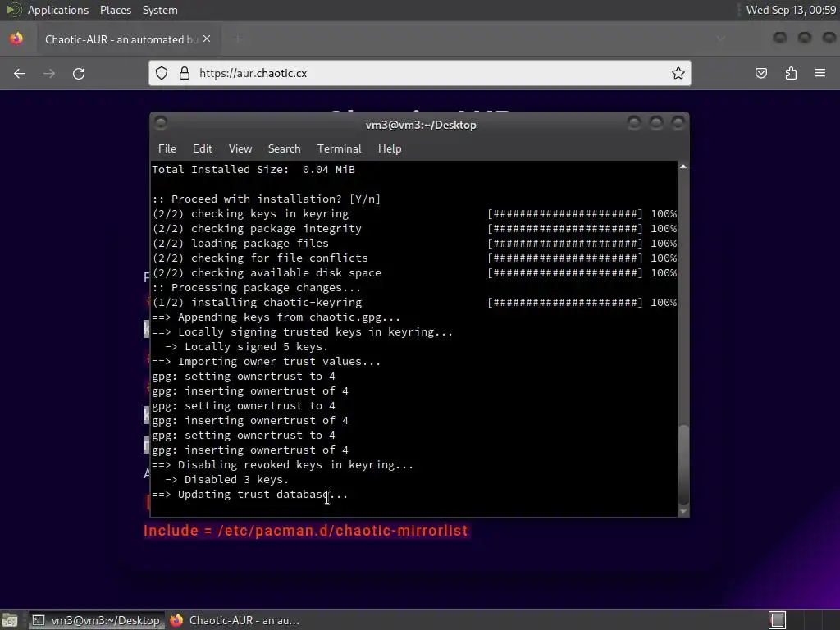Click the terminal window menu button on title bar
This screenshot has width=840, height=630.
160,124
